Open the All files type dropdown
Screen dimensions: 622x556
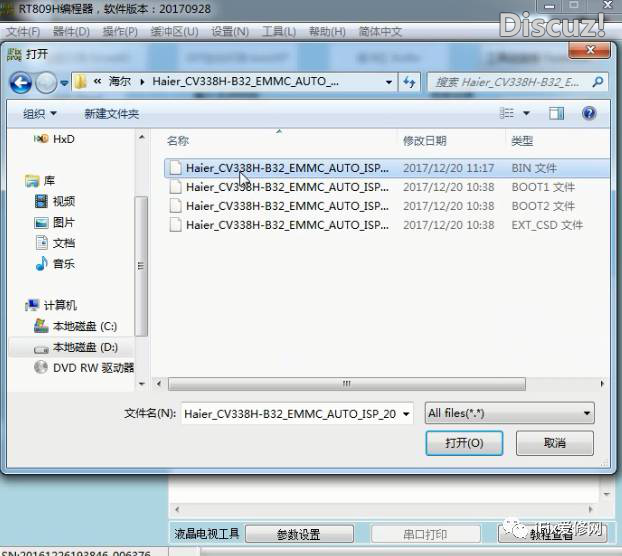click(x=509, y=413)
